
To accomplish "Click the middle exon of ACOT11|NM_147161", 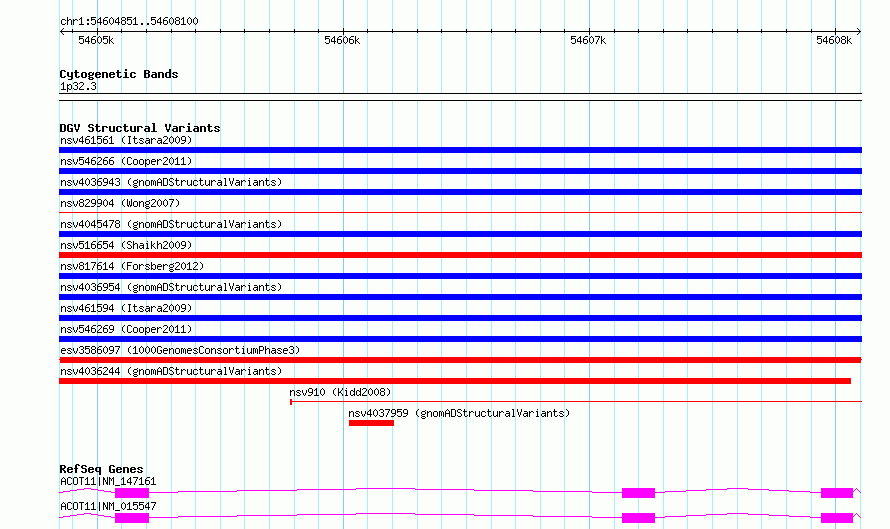I will 639,493.
